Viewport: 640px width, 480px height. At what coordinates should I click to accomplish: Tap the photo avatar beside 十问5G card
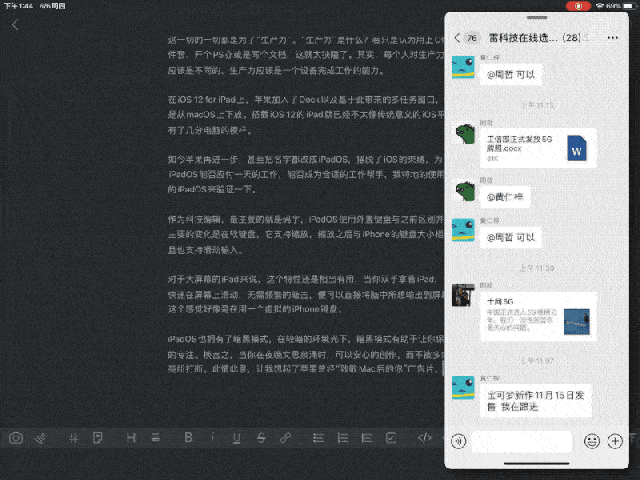pyautogui.click(x=463, y=295)
